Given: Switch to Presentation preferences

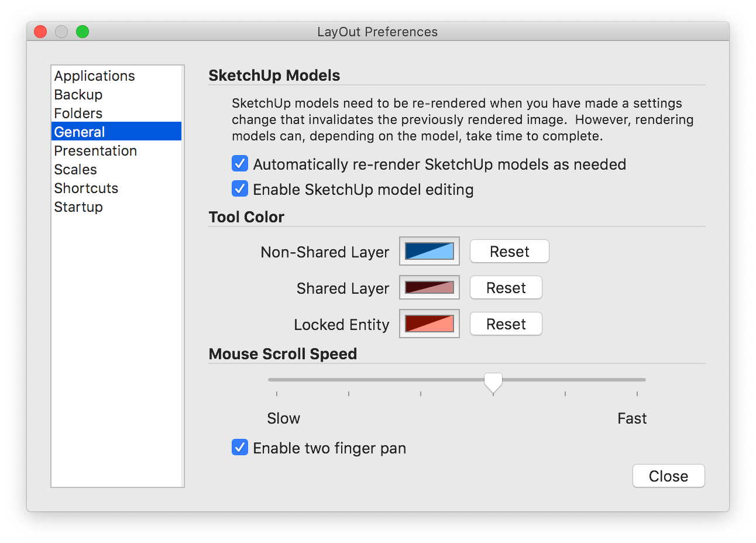Looking at the screenshot, I should tap(95, 151).
